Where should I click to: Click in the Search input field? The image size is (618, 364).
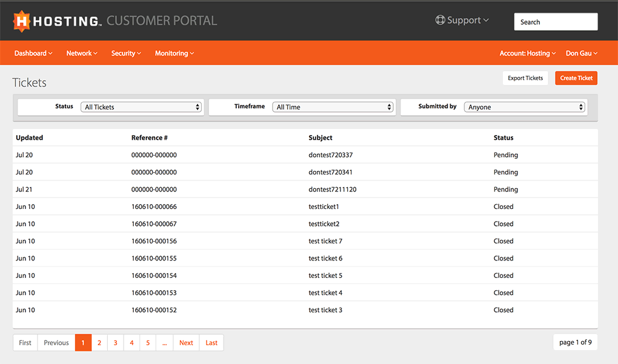556,22
